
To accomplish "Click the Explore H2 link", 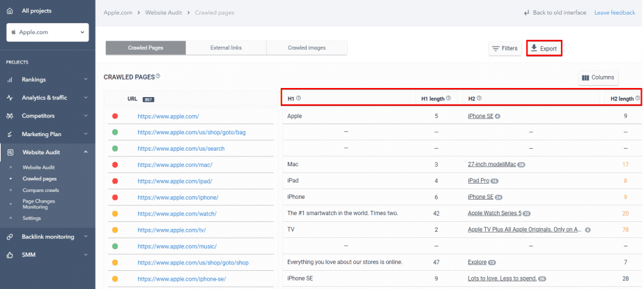I will click(477, 262).
